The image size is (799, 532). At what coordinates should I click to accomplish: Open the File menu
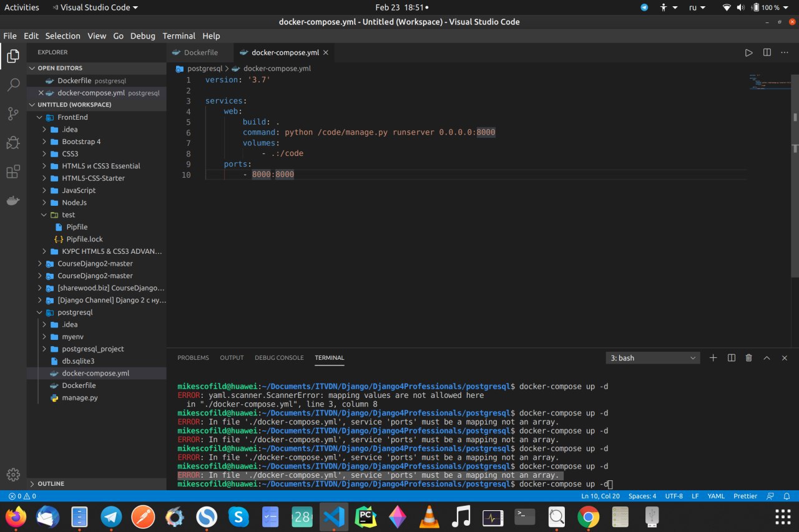(x=10, y=36)
